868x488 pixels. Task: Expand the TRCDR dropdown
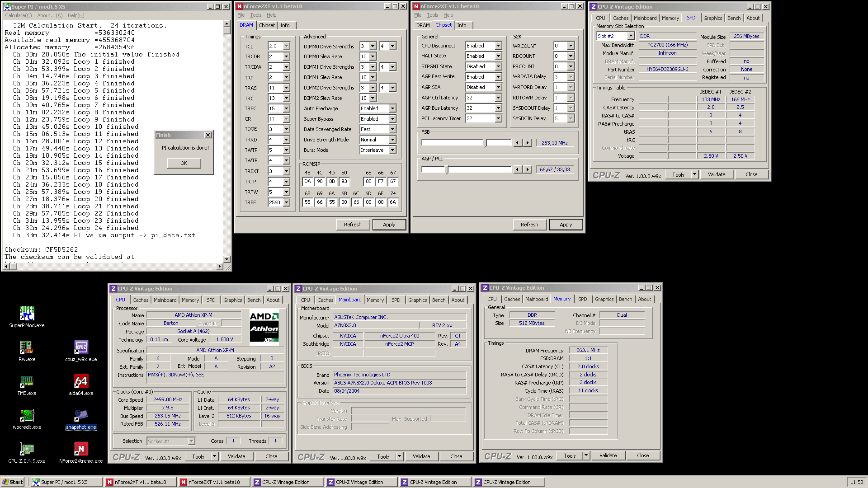click(x=286, y=56)
